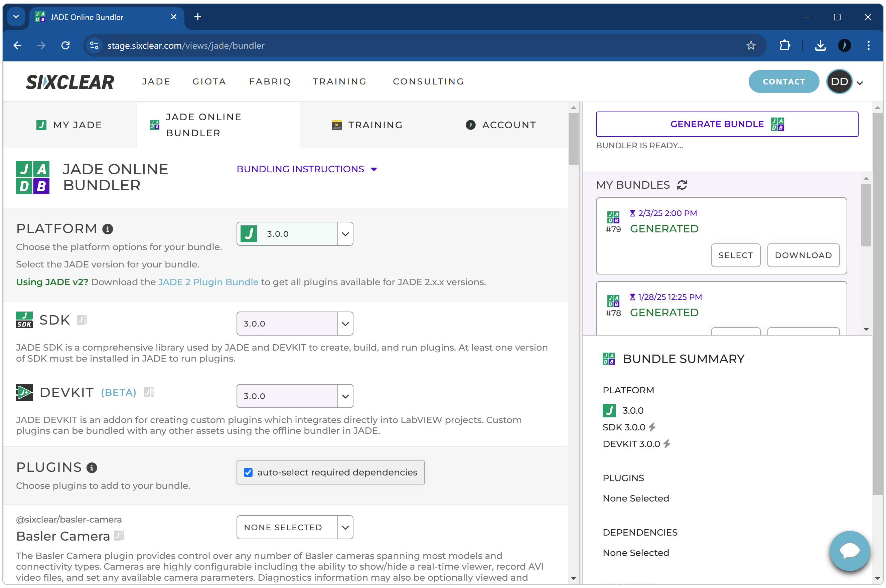The image size is (886, 588).
Task: Click the CONTACT button
Action: [x=783, y=81]
